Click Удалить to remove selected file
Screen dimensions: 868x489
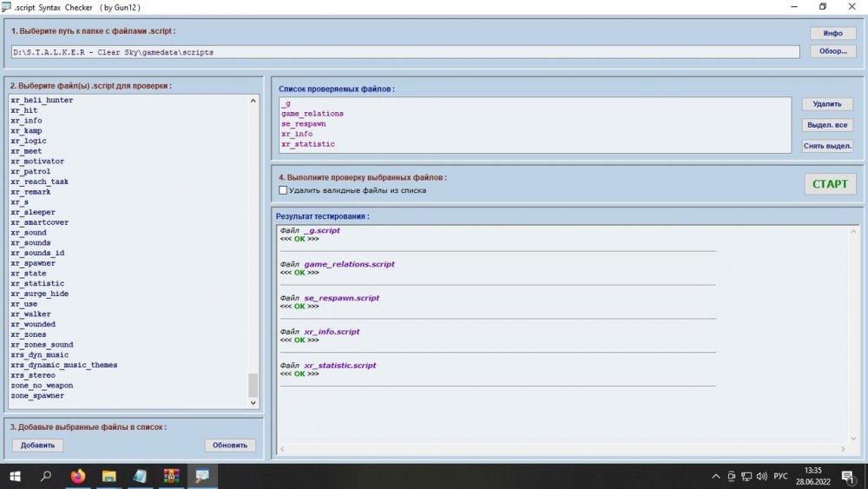point(827,103)
